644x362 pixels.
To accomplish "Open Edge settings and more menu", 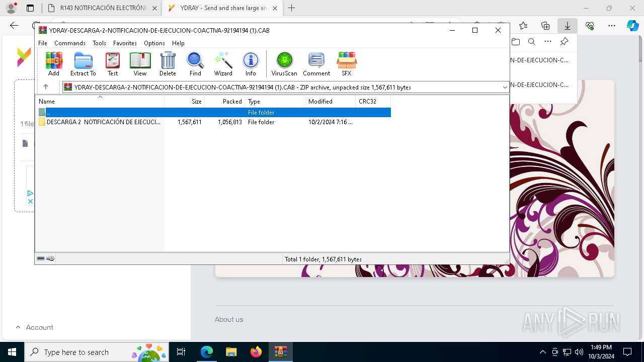I will coord(612,26).
